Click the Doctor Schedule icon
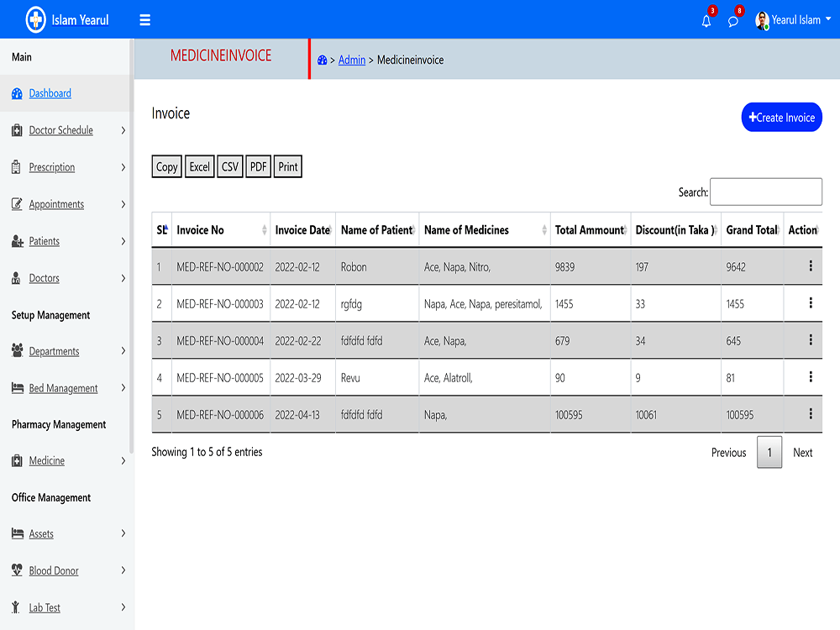This screenshot has width=840, height=630. pyautogui.click(x=17, y=130)
